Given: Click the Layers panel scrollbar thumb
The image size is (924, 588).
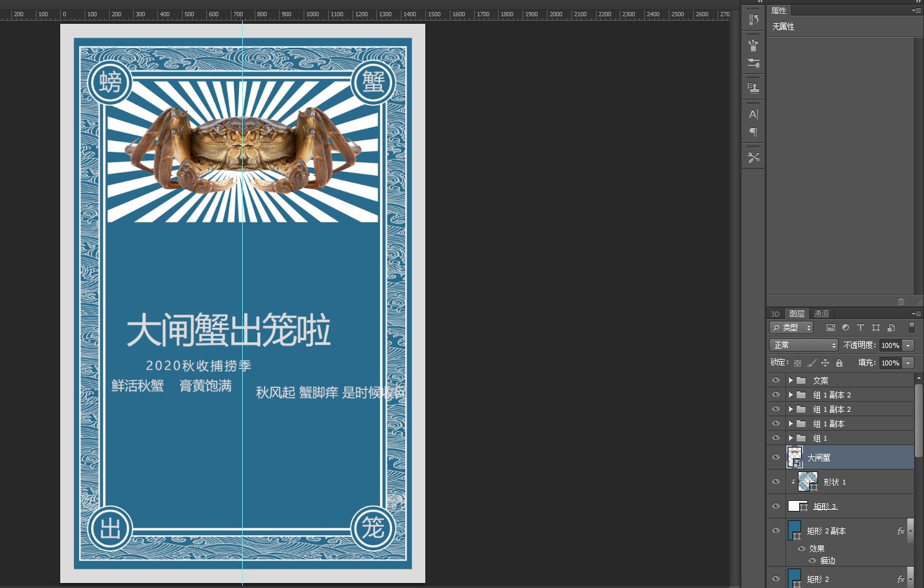Looking at the screenshot, I should pyautogui.click(x=919, y=420).
